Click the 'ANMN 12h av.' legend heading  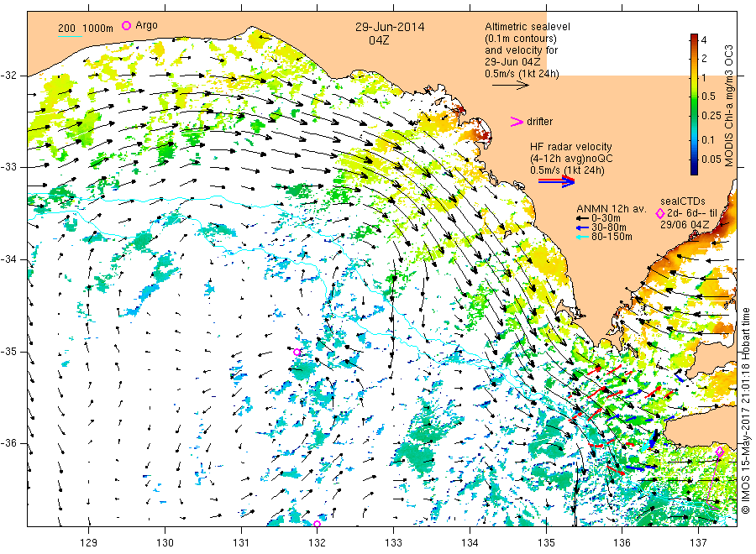point(612,209)
